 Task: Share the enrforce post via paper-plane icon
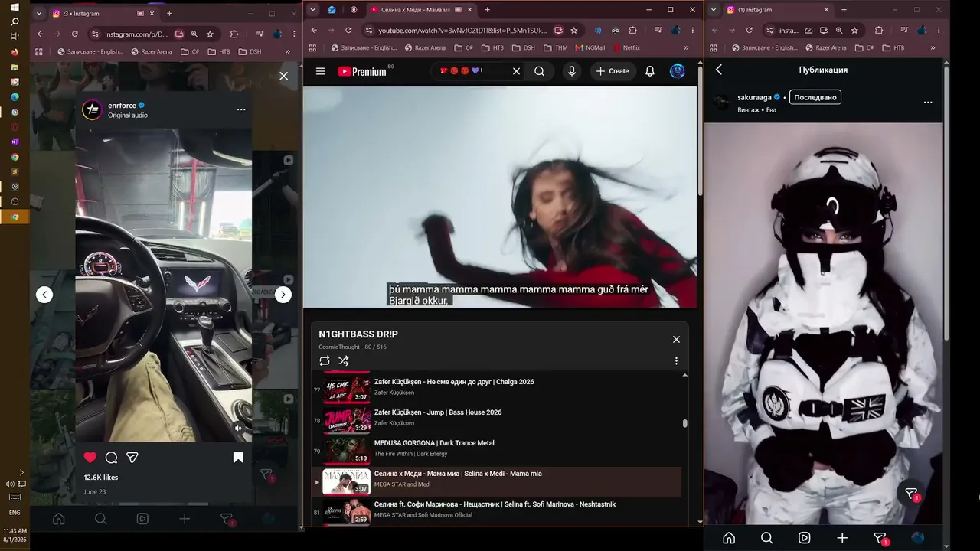pos(132,458)
